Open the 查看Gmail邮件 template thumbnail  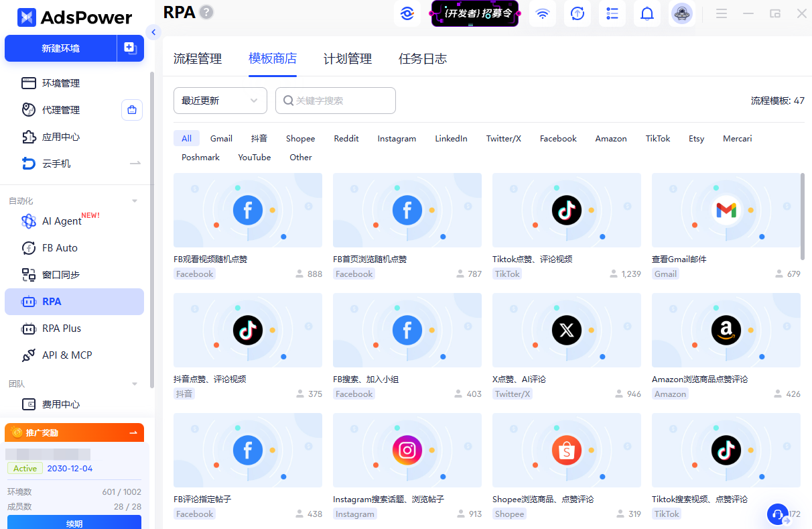point(726,210)
